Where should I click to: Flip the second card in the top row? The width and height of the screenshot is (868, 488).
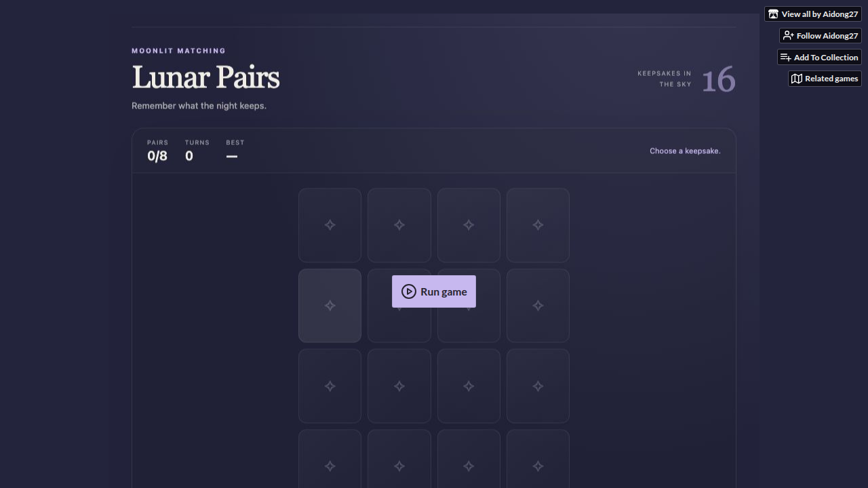pyautogui.click(x=399, y=225)
